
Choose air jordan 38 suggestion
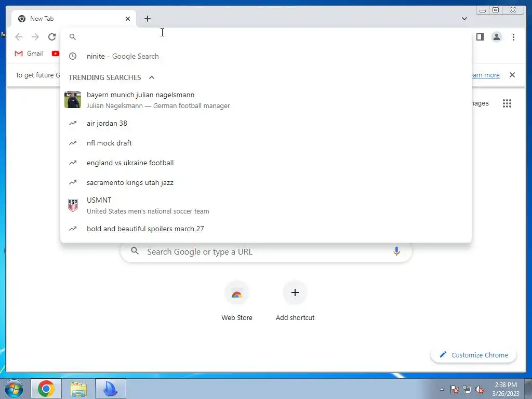click(x=265, y=123)
